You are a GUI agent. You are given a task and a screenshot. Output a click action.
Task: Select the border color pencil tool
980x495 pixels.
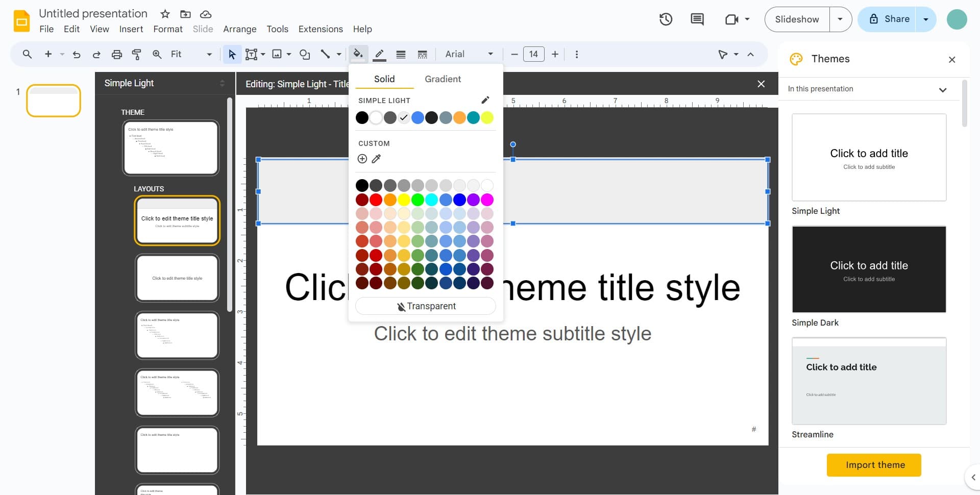(379, 54)
